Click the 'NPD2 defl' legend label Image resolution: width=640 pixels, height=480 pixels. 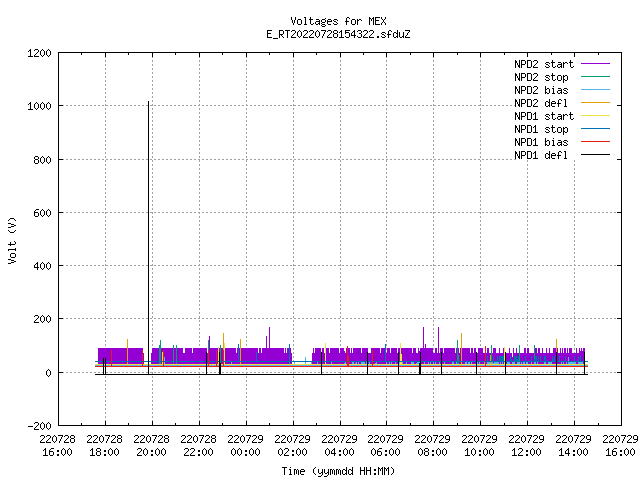tap(541, 103)
